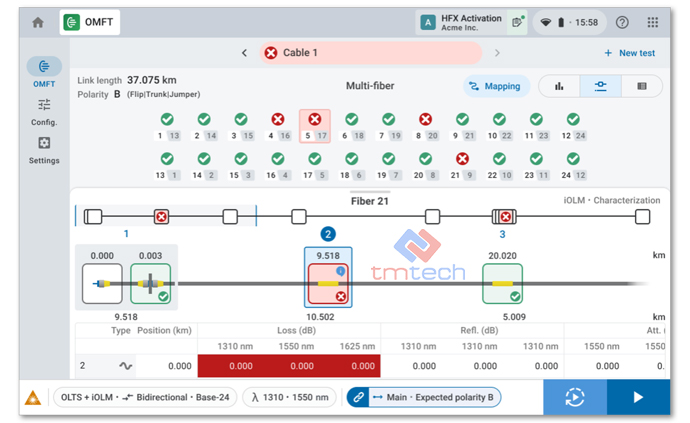Viewport: 690px width, 423px height.
Task: Open the apps grid menu icon
Action: click(x=653, y=22)
